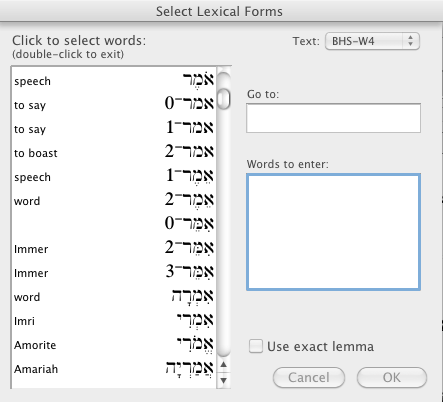Click the word list scrollbar thumb

pos(224,98)
